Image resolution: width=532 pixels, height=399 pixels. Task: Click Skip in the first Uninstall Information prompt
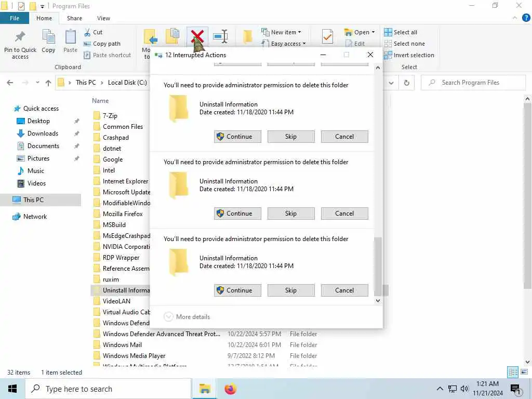tap(291, 137)
